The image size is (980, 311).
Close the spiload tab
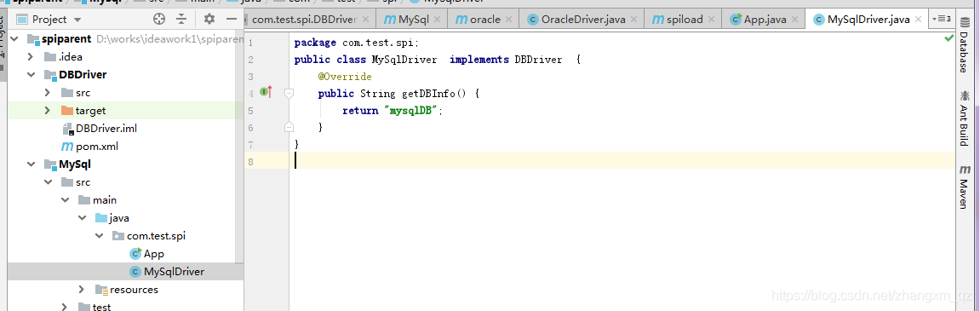click(x=712, y=20)
